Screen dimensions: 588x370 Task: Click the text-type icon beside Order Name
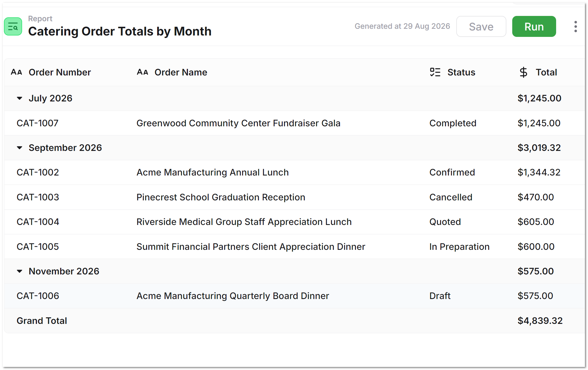pos(142,72)
